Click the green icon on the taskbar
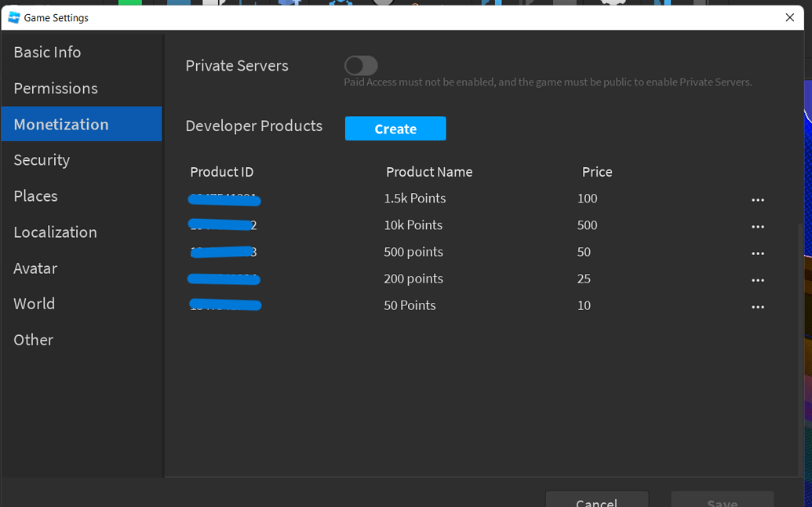 [130, 4]
